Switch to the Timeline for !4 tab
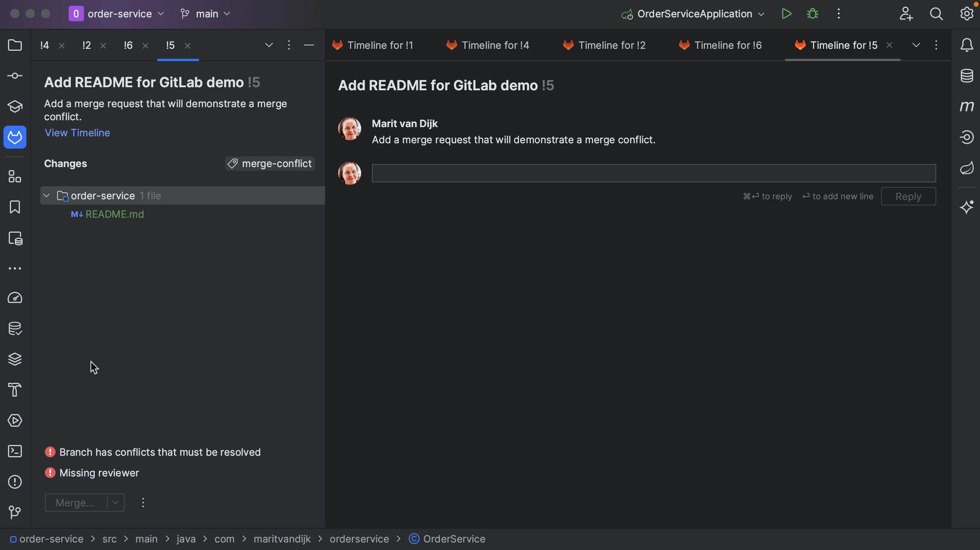Screen dimensions: 980x550 pos(495,45)
